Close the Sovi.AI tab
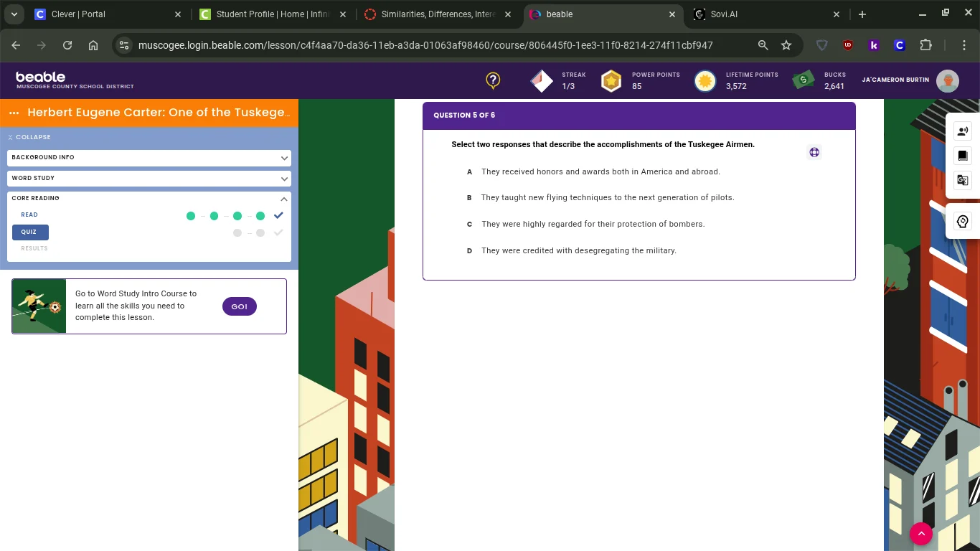980x551 pixels. [837, 14]
